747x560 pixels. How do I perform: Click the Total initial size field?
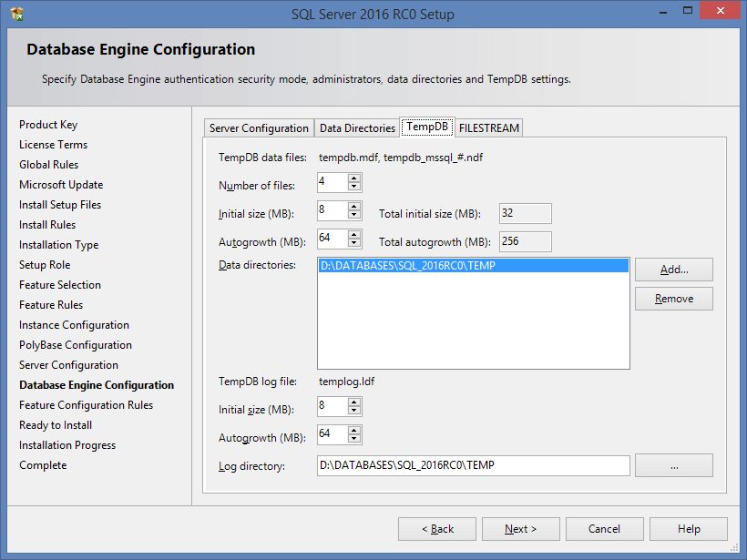tap(526, 213)
